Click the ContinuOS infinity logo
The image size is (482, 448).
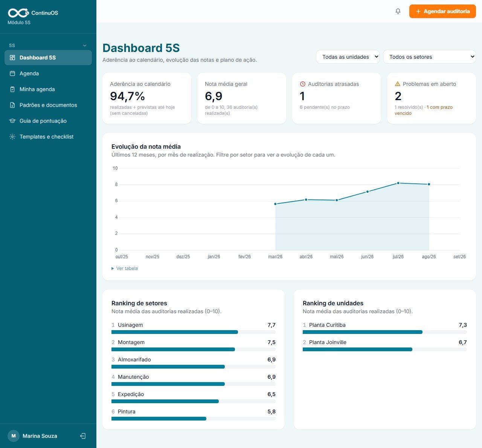pos(18,13)
